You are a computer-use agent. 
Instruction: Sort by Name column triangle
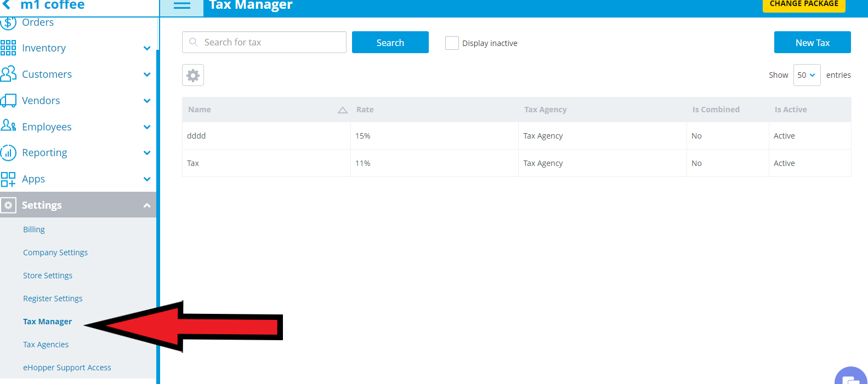343,110
